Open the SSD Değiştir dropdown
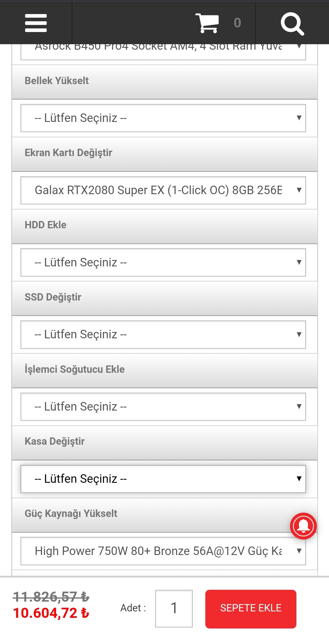Viewport: 329px width, 644px height. pos(163,334)
